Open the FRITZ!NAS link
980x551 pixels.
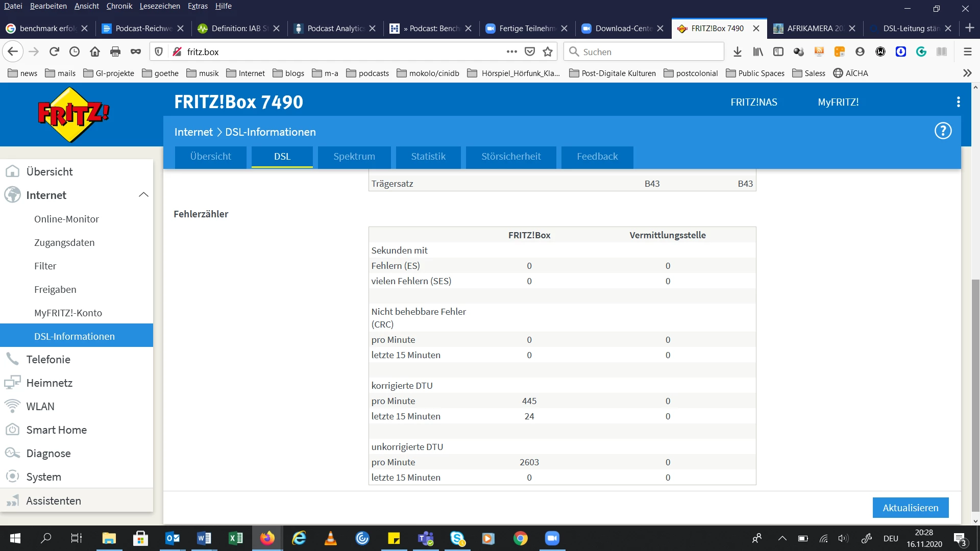pyautogui.click(x=753, y=102)
